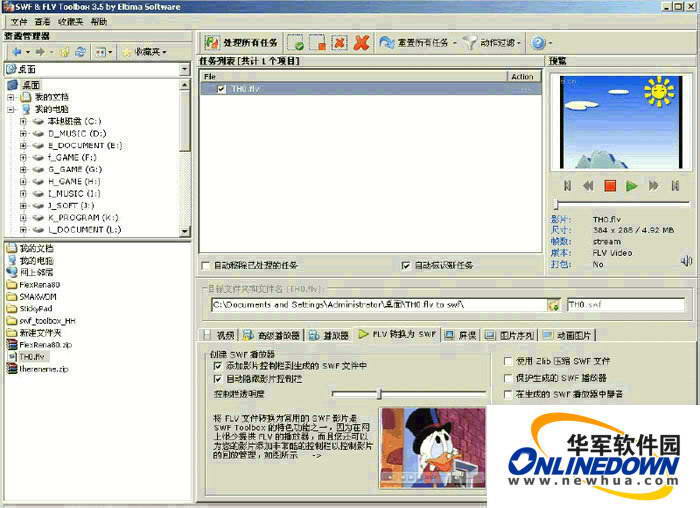This screenshot has height=508, width=700.
Task: Click the green-check task toolbar icon
Action: (x=295, y=43)
